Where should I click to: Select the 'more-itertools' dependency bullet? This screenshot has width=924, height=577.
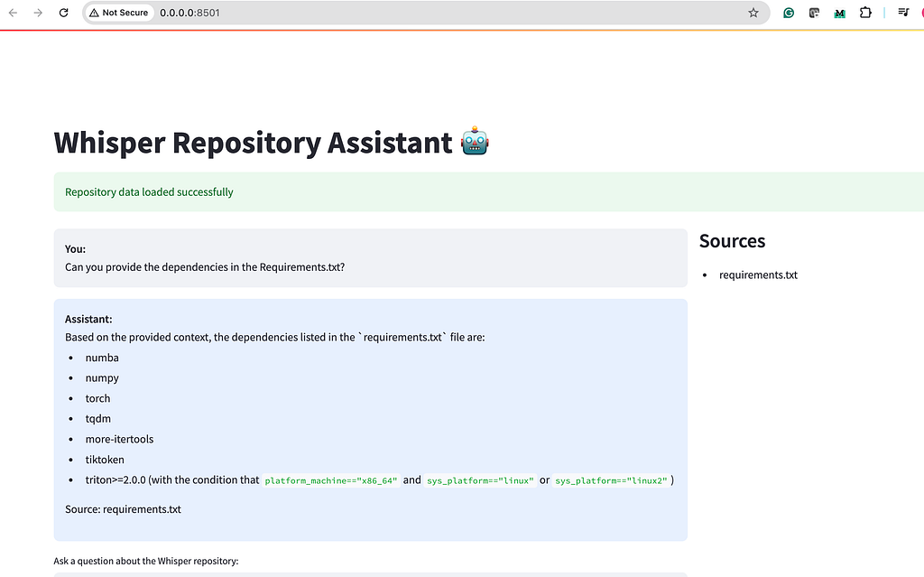(x=120, y=439)
